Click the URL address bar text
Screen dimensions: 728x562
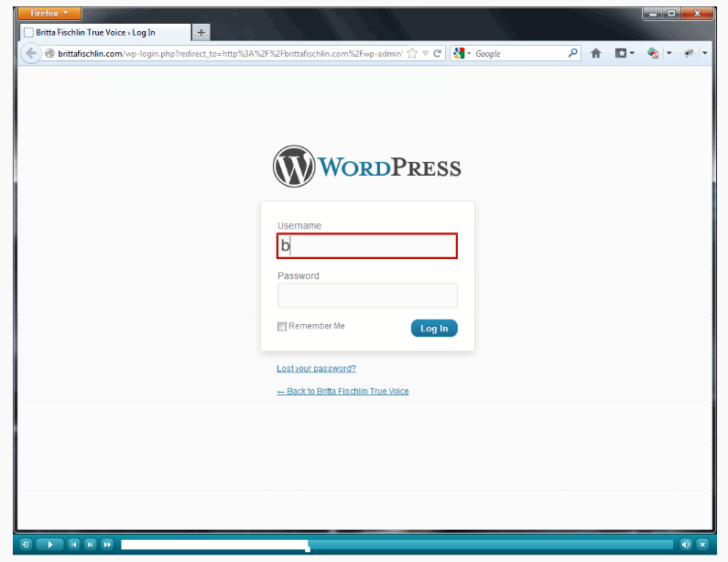pyautogui.click(x=230, y=54)
